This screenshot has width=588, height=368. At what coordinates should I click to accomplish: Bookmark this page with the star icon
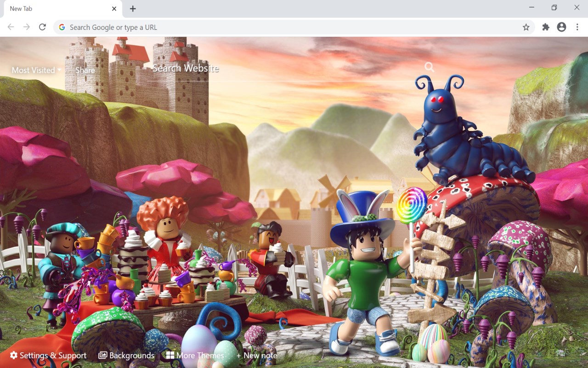526,27
